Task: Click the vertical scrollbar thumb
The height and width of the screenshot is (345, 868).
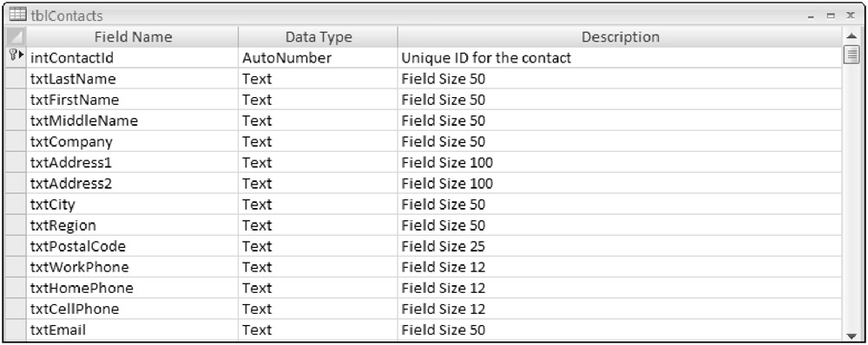Action: (x=852, y=55)
